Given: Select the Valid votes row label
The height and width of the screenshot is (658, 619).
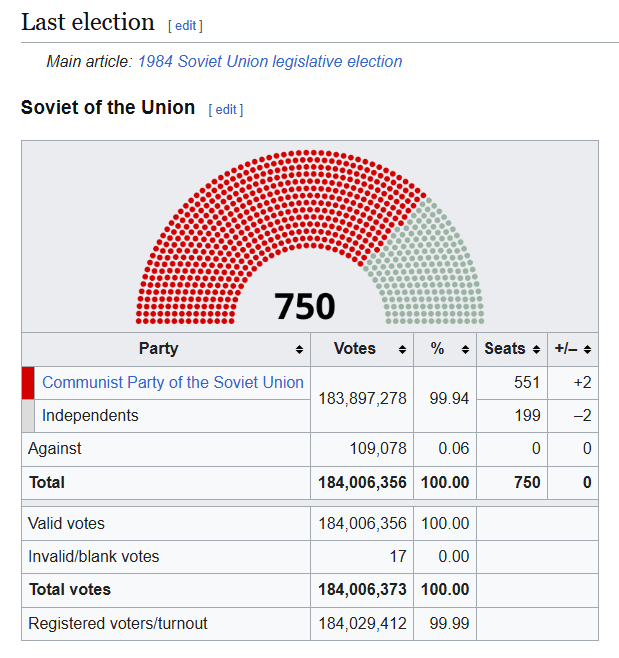Looking at the screenshot, I should point(66,524).
